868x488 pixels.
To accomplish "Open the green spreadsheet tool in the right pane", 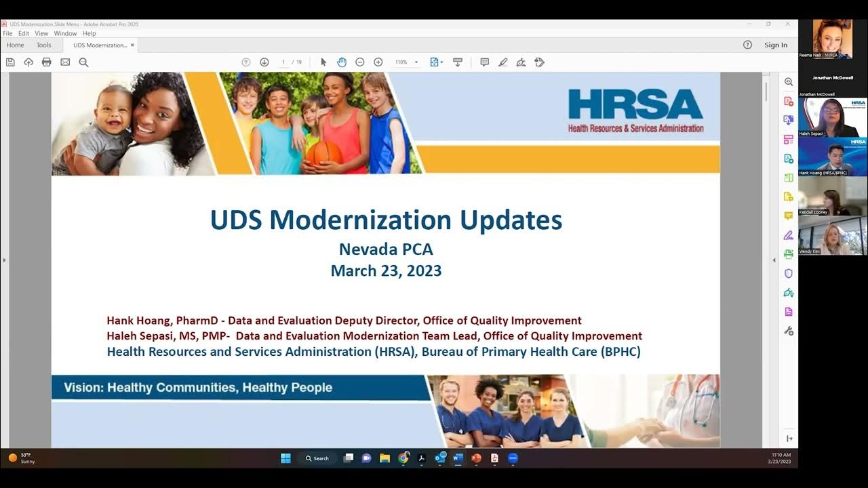I will [x=789, y=178].
